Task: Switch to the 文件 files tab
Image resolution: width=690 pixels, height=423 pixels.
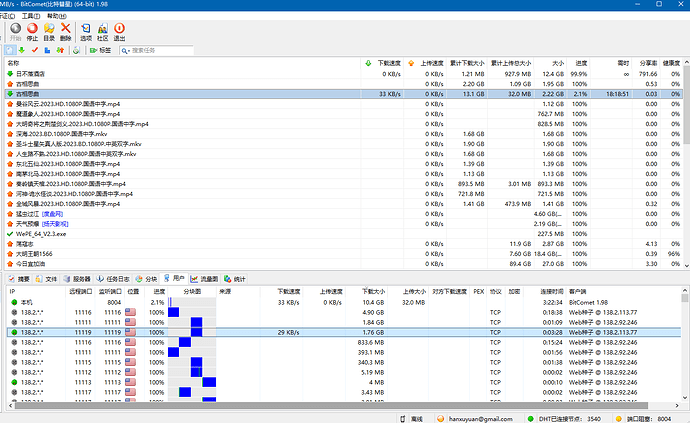Action: pos(46,279)
